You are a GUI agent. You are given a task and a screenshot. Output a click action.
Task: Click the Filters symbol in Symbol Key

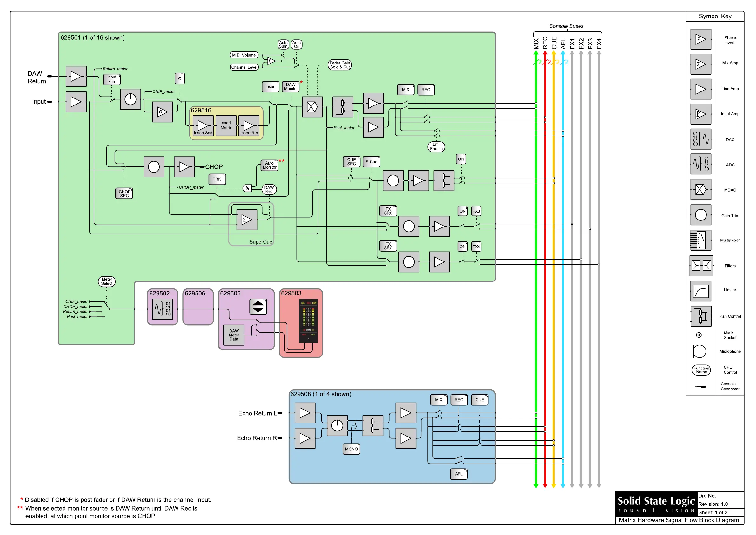(701, 266)
